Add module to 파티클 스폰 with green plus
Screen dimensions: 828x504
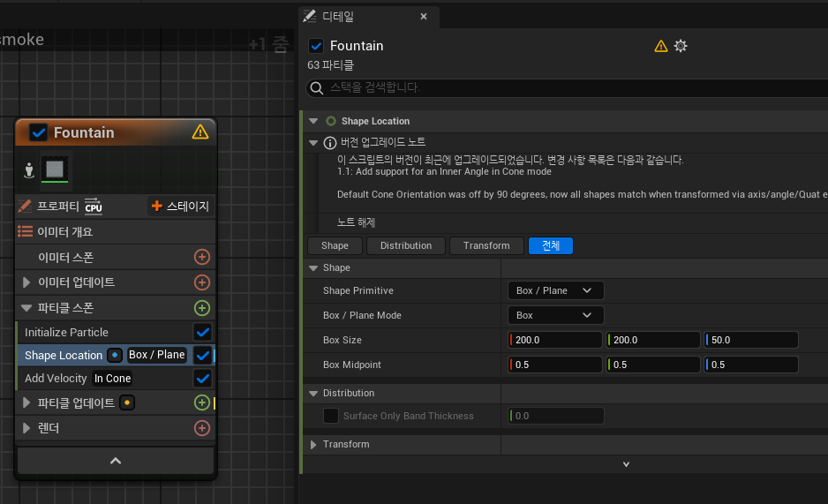pyautogui.click(x=202, y=308)
